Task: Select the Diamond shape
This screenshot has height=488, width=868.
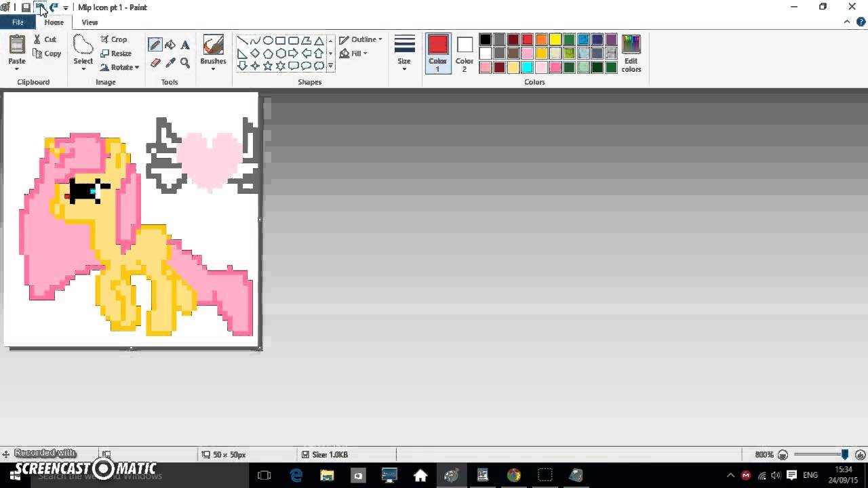Action: point(255,53)
